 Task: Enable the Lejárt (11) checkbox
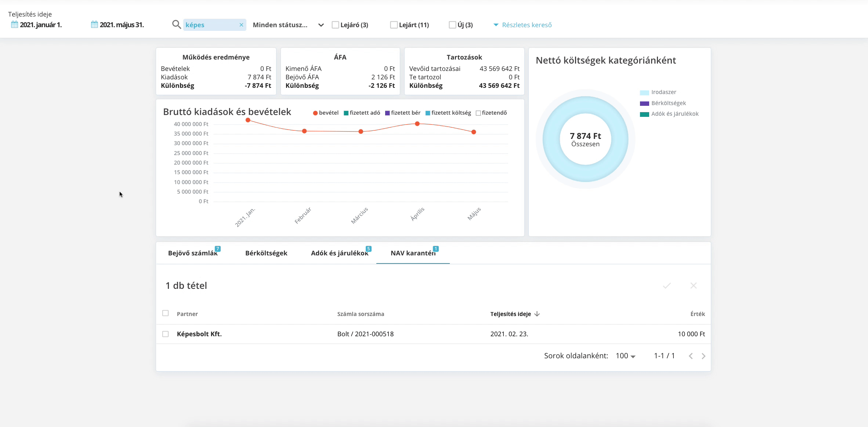tap(394, 25)
